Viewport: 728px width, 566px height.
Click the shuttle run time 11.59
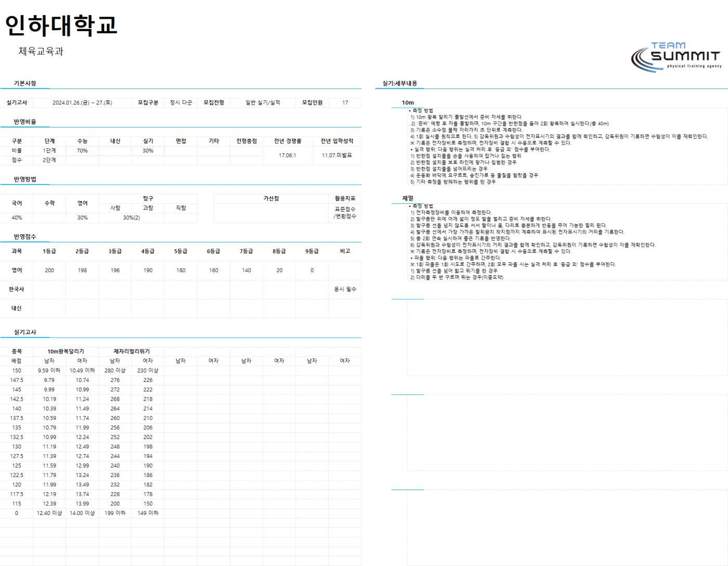[49, 466]
